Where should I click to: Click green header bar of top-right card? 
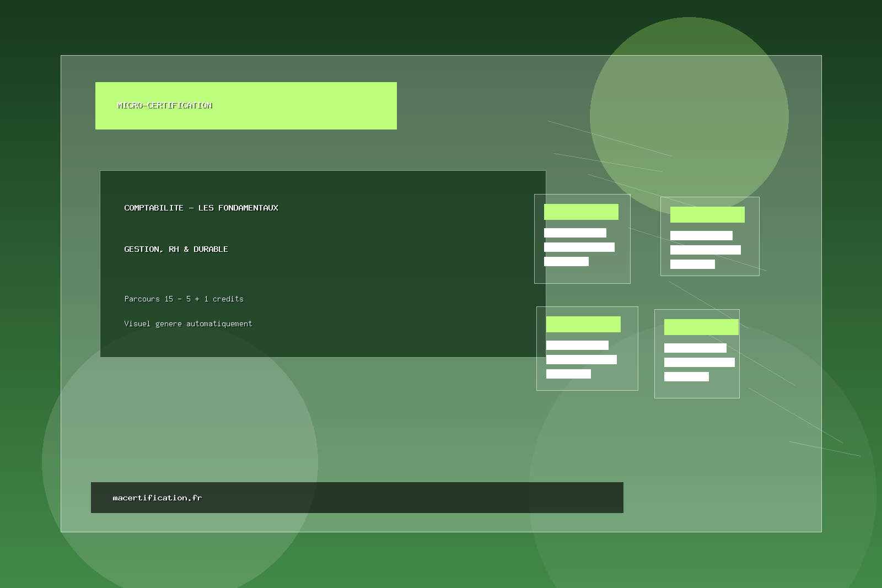(707, 214)
